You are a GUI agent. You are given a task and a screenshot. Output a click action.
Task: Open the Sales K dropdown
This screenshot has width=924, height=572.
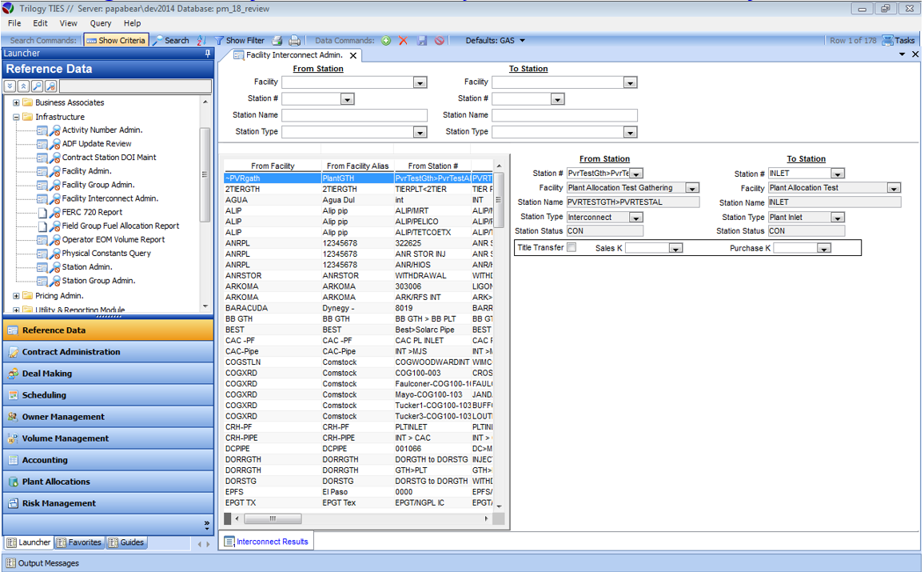[675, 249]
